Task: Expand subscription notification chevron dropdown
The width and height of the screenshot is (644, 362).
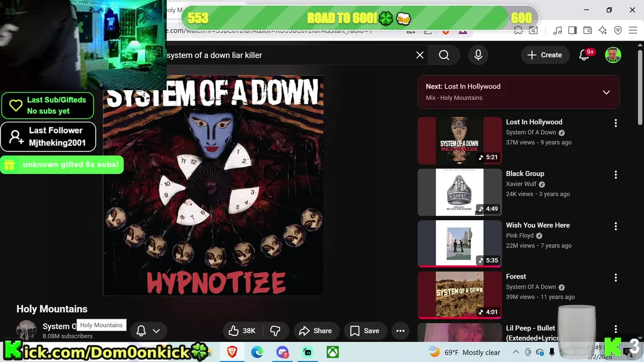Action: [x=156, y=331]
